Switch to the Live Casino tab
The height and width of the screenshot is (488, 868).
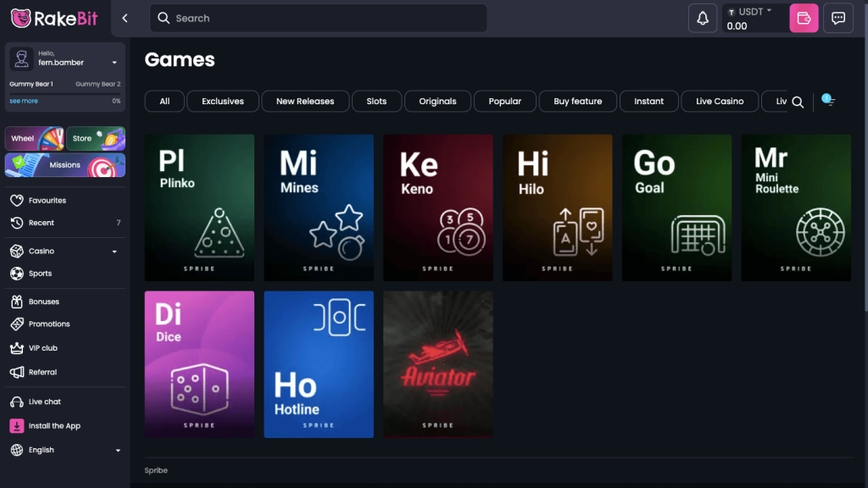(719, 101)
